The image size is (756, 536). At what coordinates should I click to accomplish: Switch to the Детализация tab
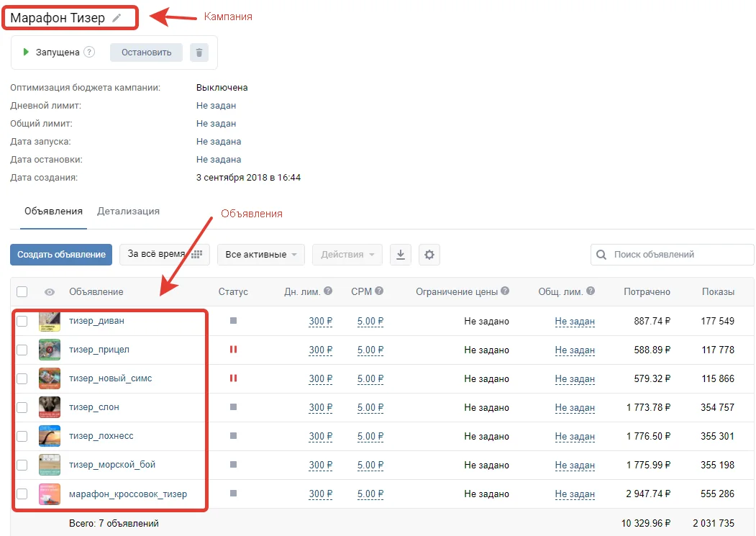pos(128,212)
